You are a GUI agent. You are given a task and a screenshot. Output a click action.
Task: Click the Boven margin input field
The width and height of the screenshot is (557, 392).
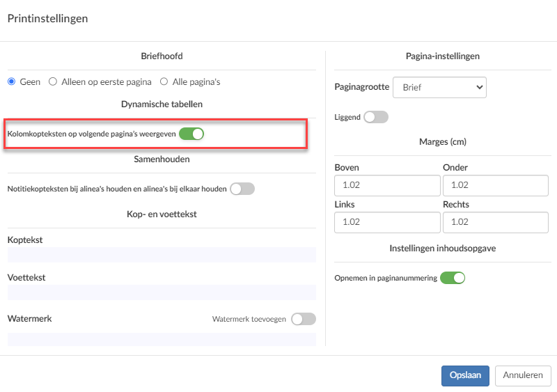tap(387, 185)
